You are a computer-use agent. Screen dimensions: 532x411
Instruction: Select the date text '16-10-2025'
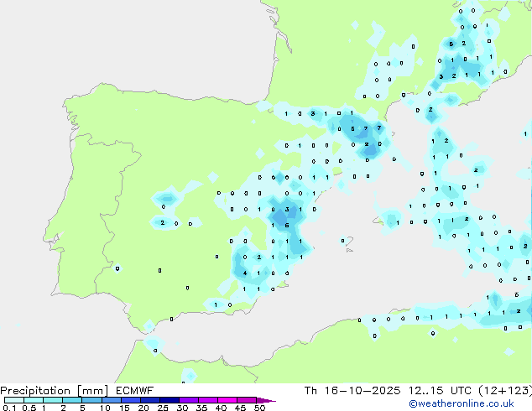point(362,391)
